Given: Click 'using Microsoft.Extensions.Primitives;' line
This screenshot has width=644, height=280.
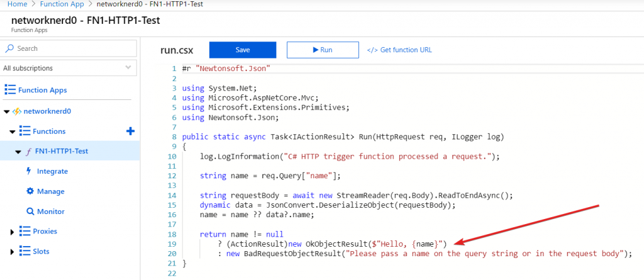Looking at the screenshot, I should tap(266, 108).
